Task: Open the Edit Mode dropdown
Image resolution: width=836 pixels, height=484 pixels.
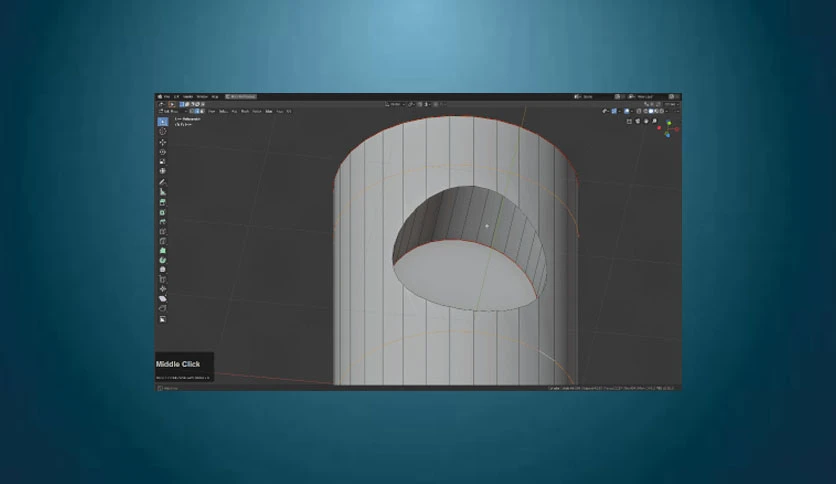Action: click(173, 111)
